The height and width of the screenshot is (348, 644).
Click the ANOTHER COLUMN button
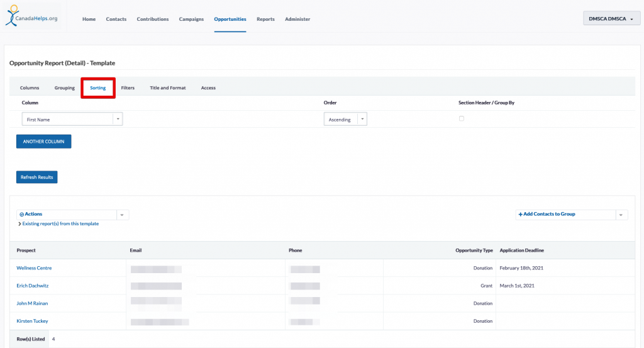point(43,142)
